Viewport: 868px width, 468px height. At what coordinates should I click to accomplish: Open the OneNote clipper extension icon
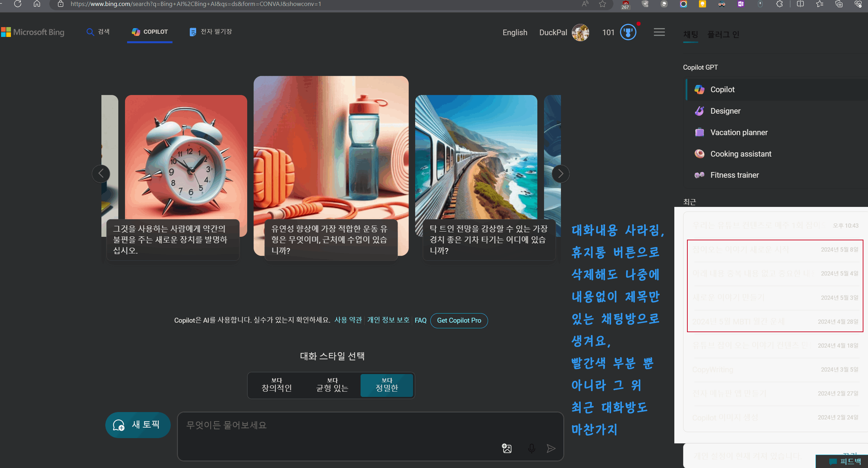741,4
